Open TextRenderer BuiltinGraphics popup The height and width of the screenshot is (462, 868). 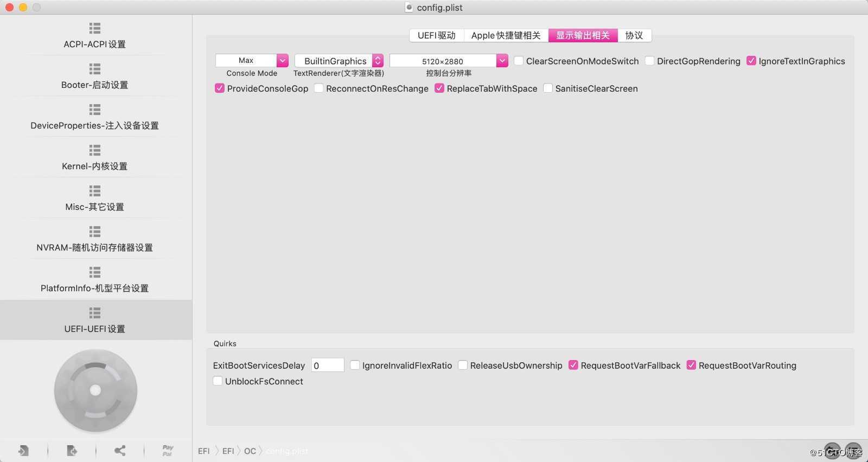(339, 61)
